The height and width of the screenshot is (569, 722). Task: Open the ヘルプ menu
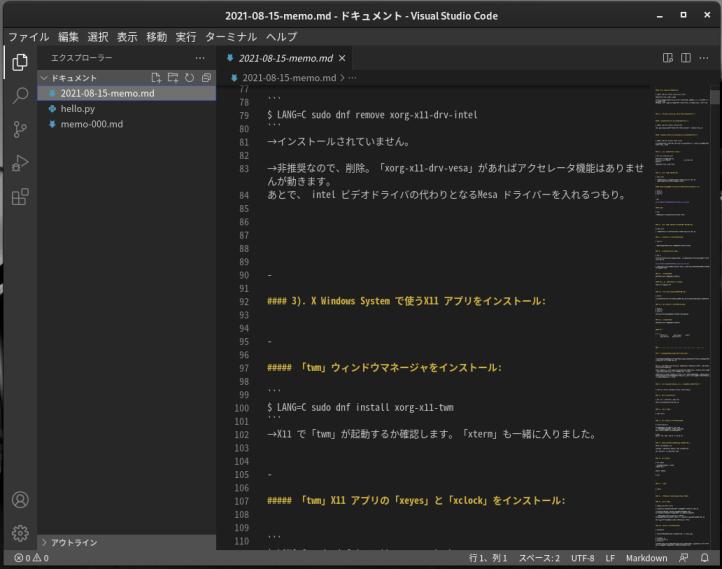[281, 37]
